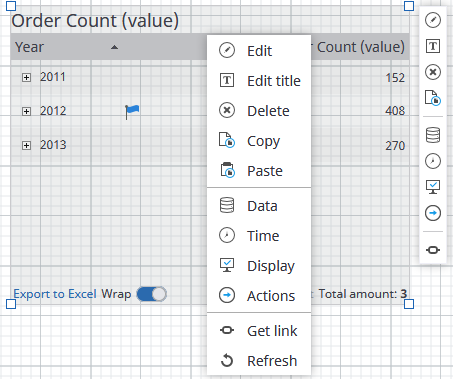Select the bottom-right widget resize handle
The image size is (453, 379).
(x=409, y=304)
